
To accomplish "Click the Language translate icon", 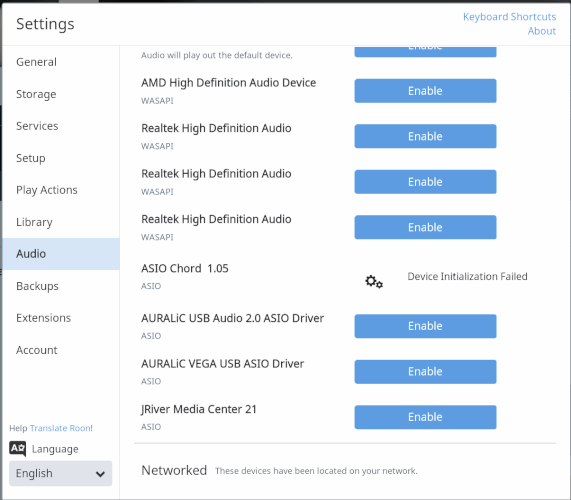I will (x=17, y=449).
